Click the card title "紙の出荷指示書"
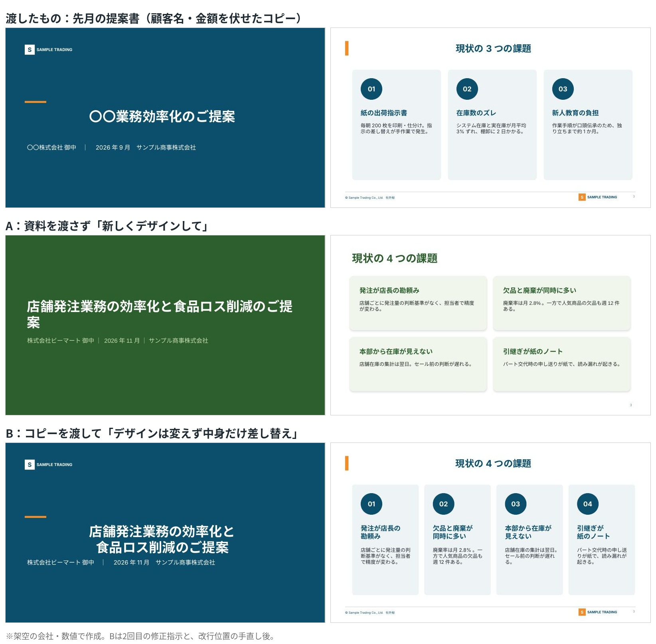The image size is (656, 644). (384, 113)
